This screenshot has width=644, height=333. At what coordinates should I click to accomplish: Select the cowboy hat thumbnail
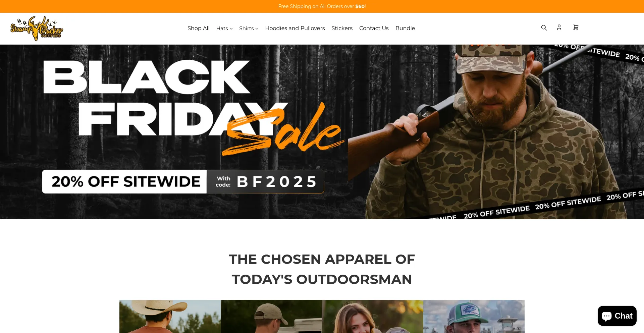(x=170, y=317)
